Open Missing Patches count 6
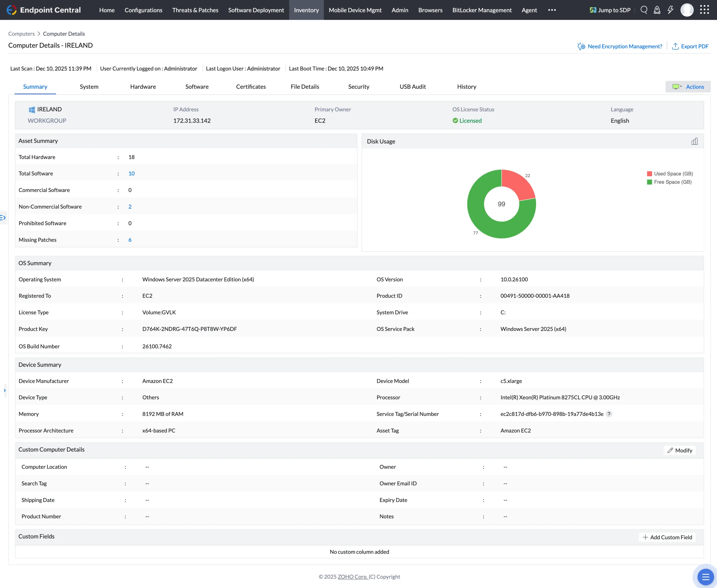The height and width of the screenshot is (588, 717). [x=130, y=240]
